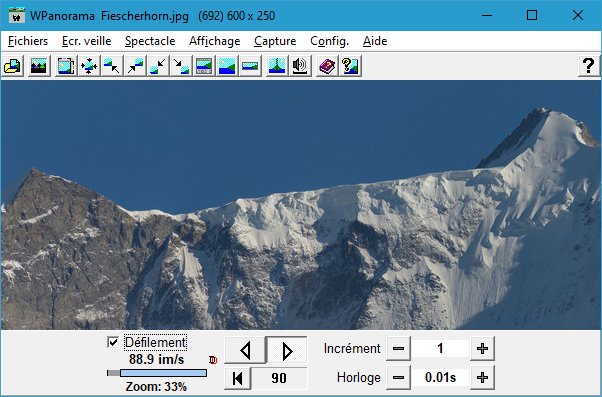Click the position field showing 90
Screen dimensions: 602x397
279,378
